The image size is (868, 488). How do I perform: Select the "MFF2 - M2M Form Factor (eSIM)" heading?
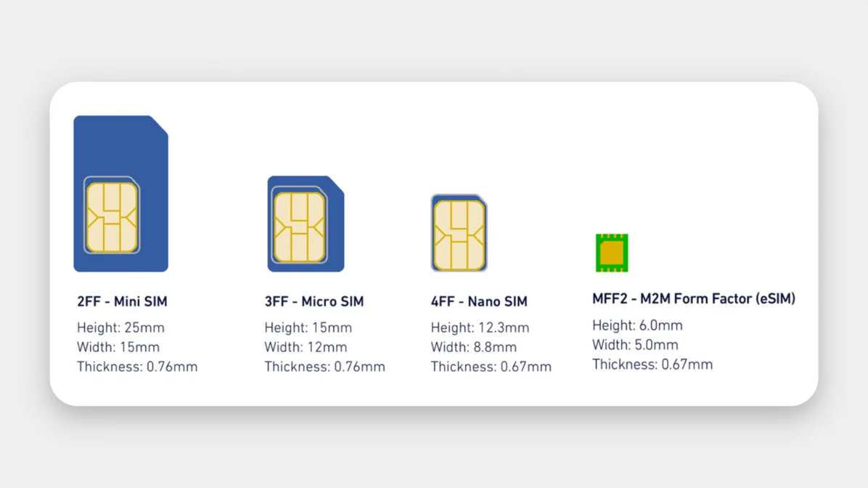click(693, 298)
